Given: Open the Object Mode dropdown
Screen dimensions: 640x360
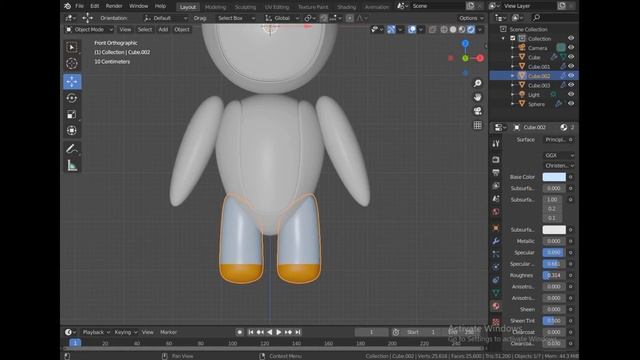Looking at the screenshot, I should point(89,29).
